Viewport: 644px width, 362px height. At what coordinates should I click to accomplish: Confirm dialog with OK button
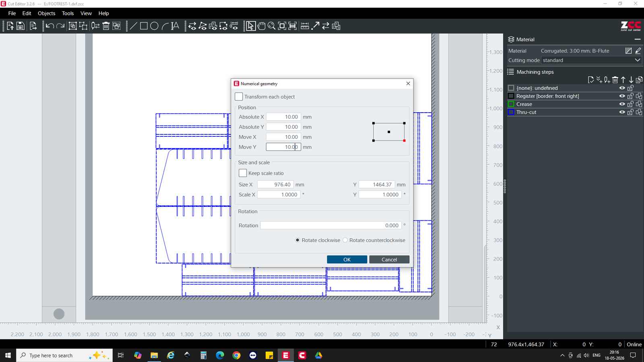347,259
